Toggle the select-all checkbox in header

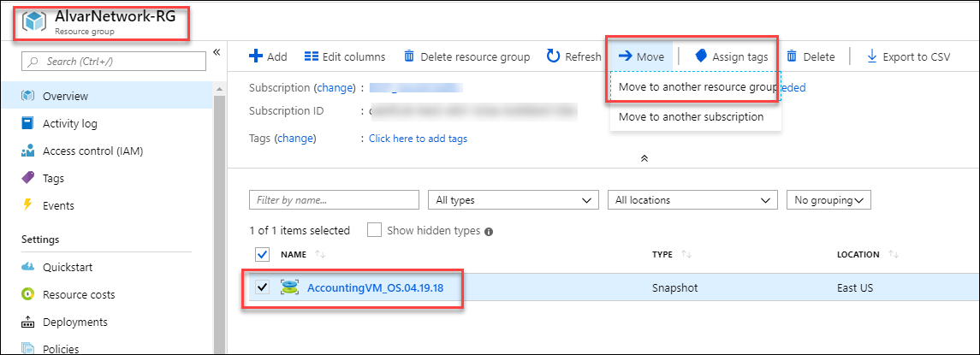[x=263, y=254]
